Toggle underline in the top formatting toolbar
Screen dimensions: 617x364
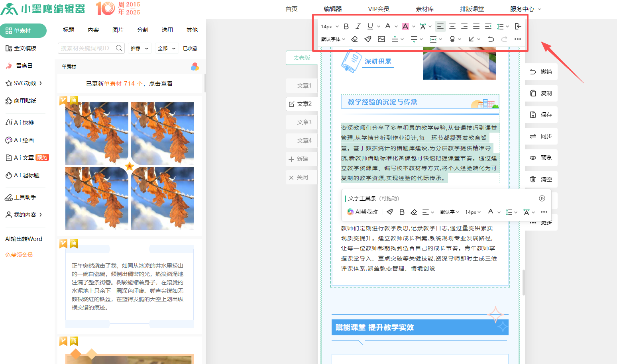pyautogui.click(x=370, y=26)
